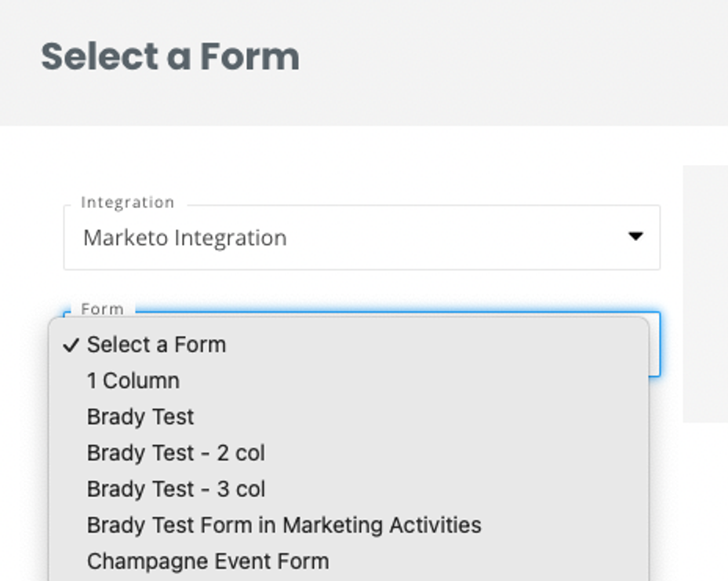Image resolution: width=728 pixels, height=581 pixels.
Task: Open the Marketo Integration combo box
Action: (x=361, y=237)
